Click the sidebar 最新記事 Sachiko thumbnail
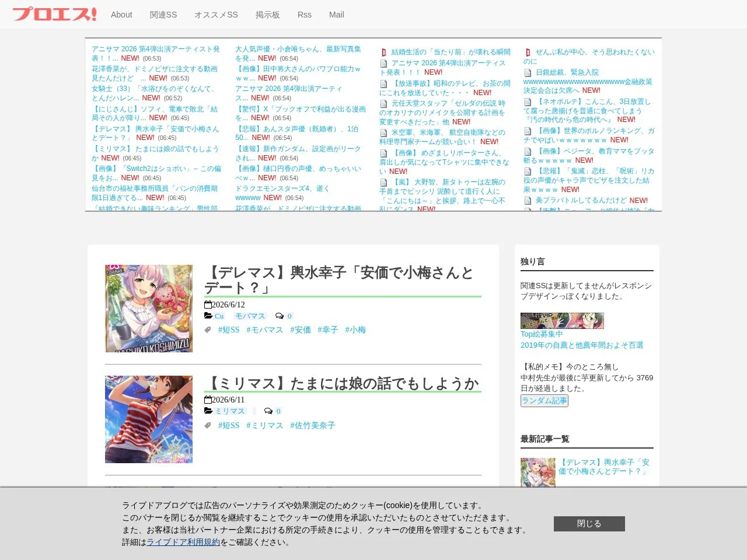 (x=538, y=473)
